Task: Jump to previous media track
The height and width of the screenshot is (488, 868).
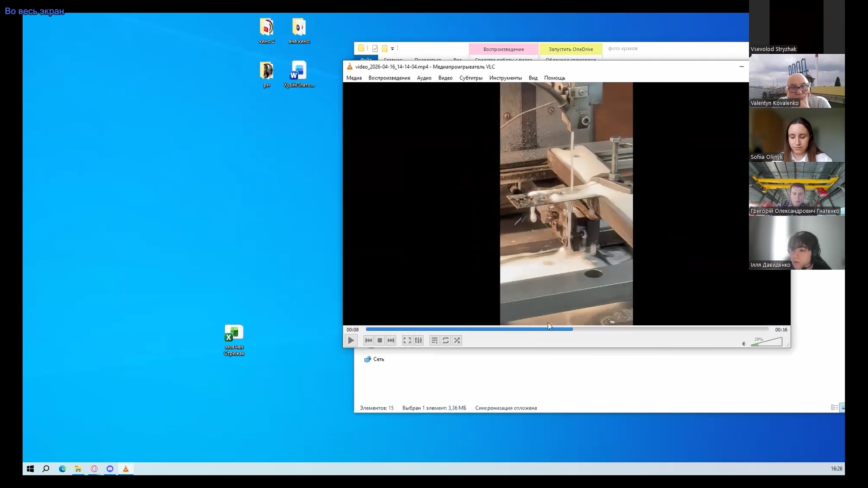Action: point(368,341)
